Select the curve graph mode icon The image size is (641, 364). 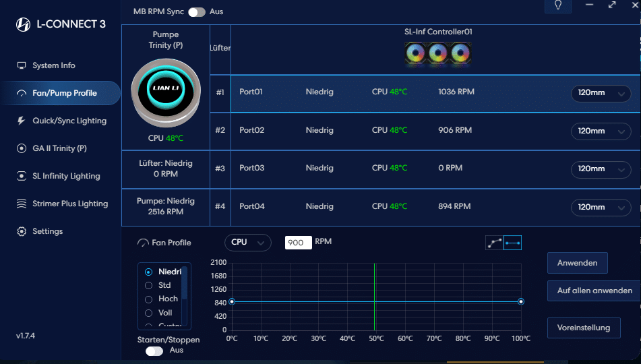tap(494, 243)
